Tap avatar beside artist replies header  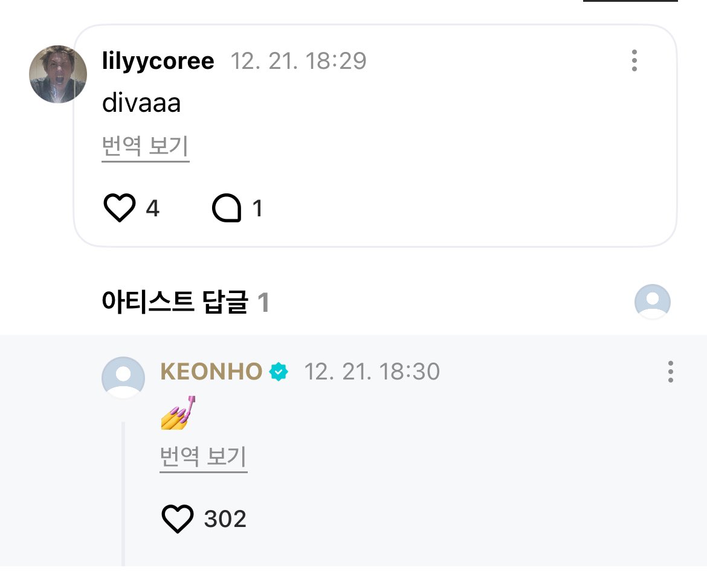(652, 302)
